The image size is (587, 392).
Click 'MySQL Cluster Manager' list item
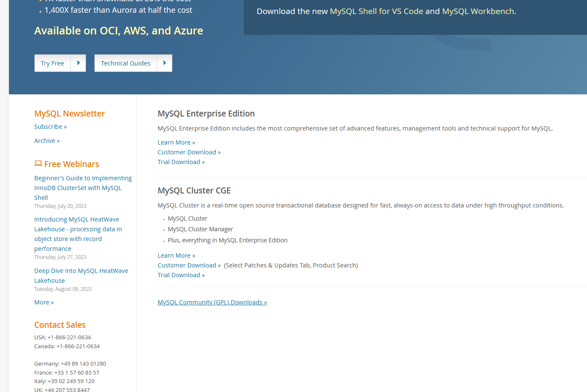point(200,229)
